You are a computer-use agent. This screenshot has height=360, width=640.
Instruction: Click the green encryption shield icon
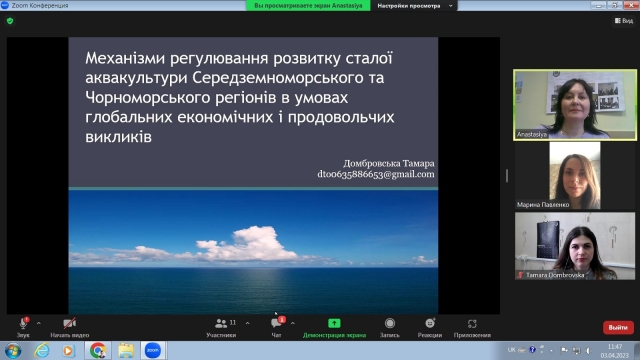tap(10, 21)
